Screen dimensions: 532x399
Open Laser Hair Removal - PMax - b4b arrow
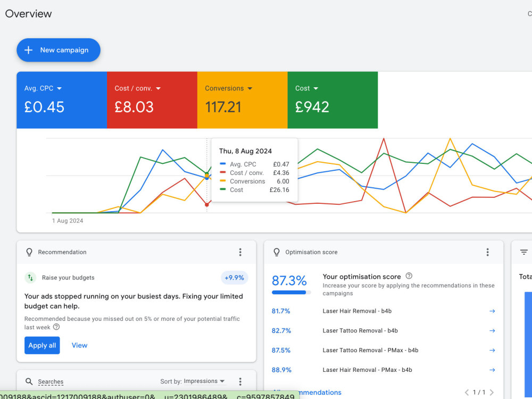pyautogui.click(x=492, y=370)
